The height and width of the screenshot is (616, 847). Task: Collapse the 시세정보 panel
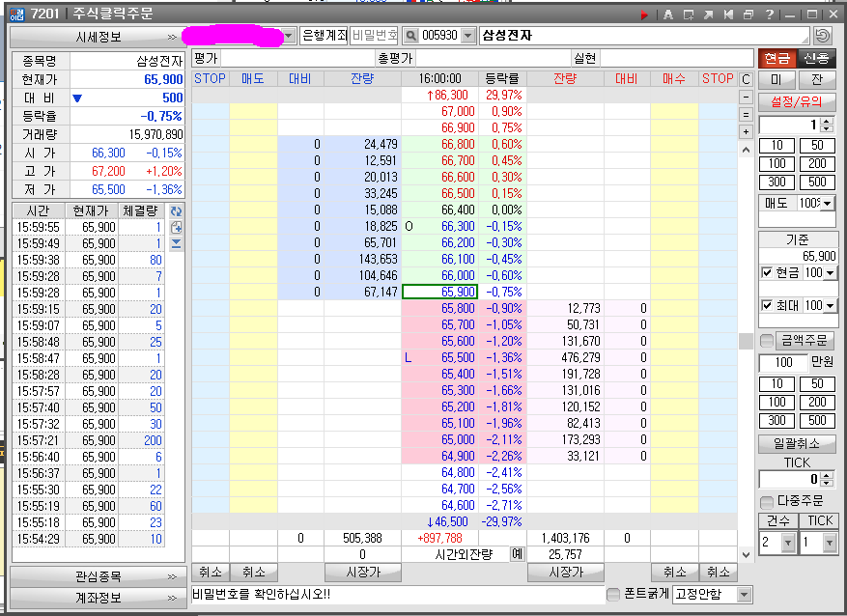point(99,37)
